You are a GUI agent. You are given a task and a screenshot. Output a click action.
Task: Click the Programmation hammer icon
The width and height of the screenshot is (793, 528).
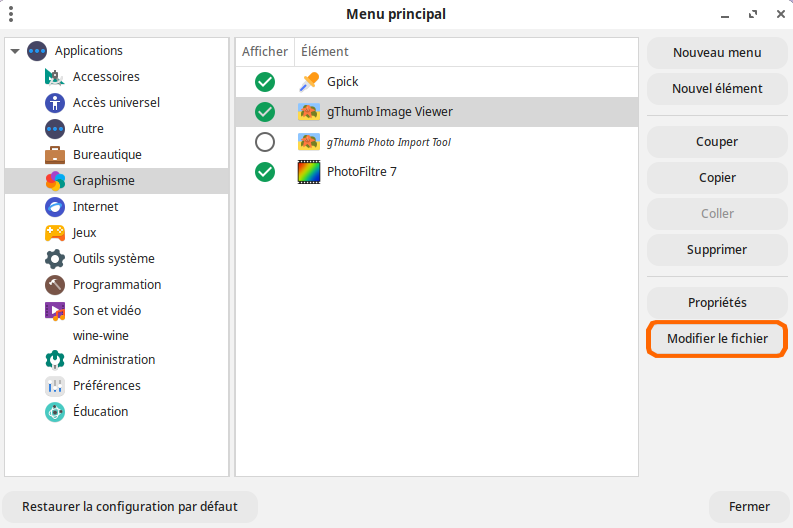click(x=55, y=285)
